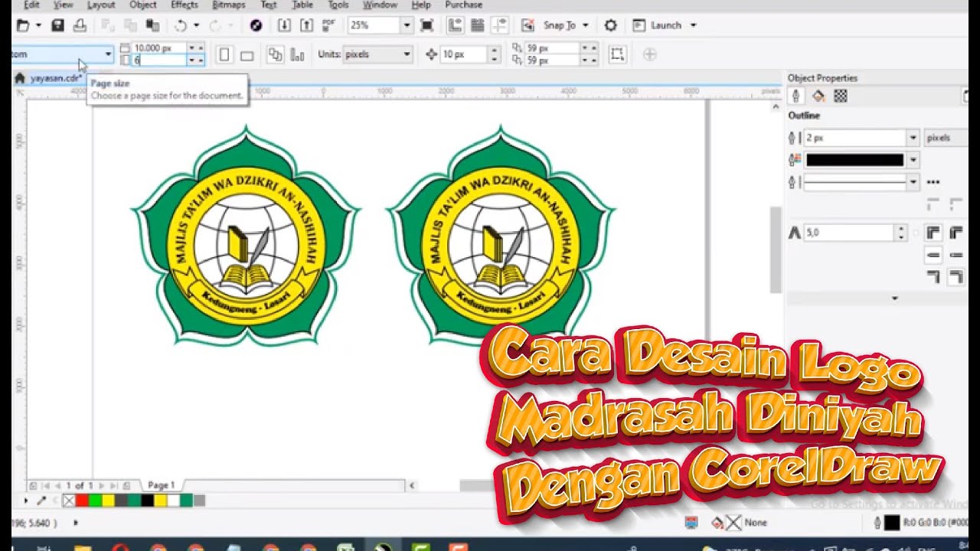Open the Edit menu
Viewport: 980px width, 551px height.
(31, 5)
